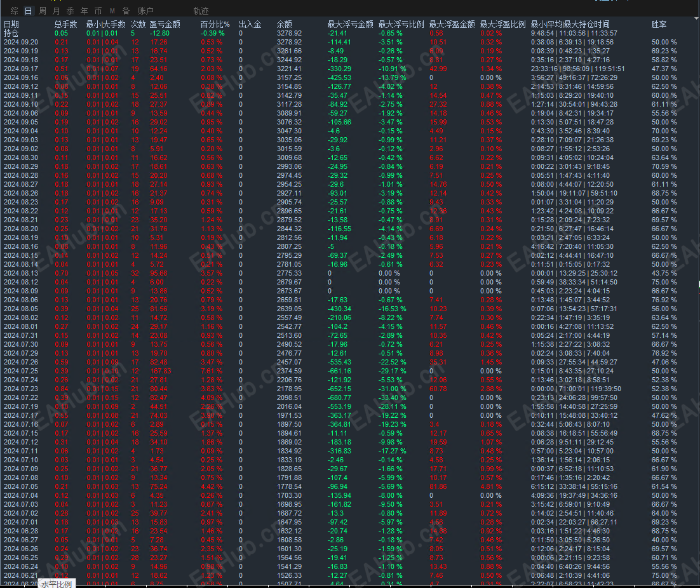The height and width of the screenshot is (588, 700).
Task: Sort by the 胜率 column header
Action: tap(659, 25)
